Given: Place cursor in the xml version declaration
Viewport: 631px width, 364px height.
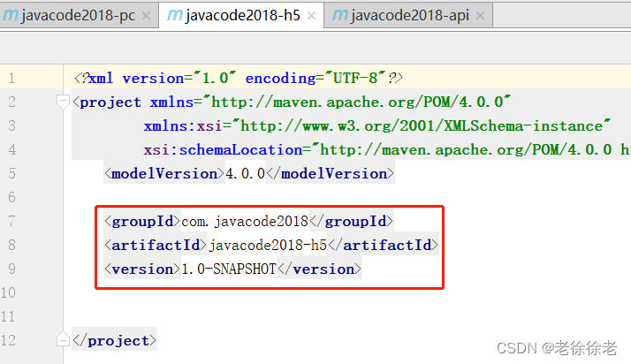Looking at the screenshot, I should pyautogui.click(x=239, y=78).
